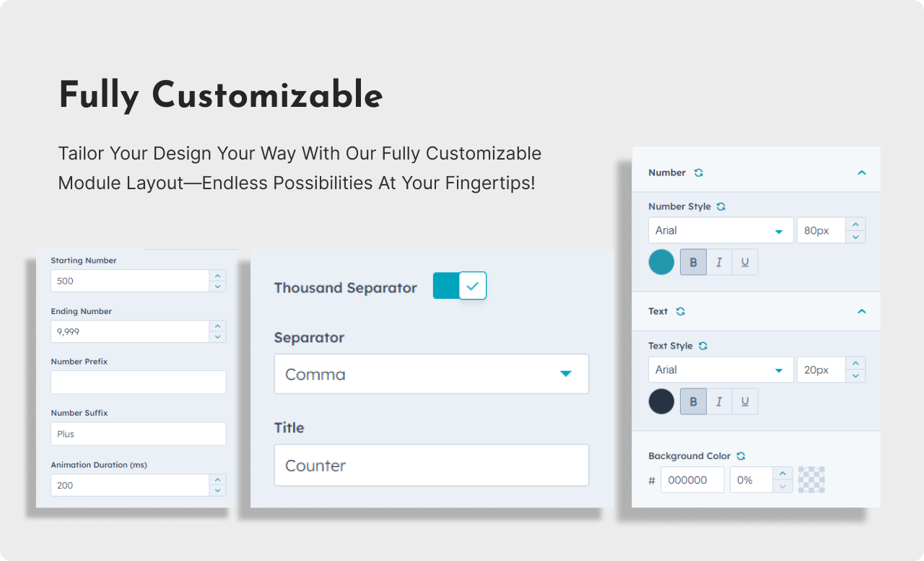The image size is (924, 561).
Task: Click the Counter title input field
Action: point(431,465)
